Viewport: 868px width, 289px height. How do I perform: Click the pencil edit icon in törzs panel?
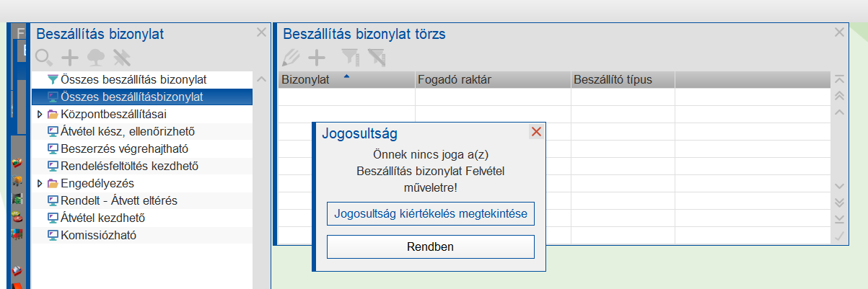(x=291, y=57)
